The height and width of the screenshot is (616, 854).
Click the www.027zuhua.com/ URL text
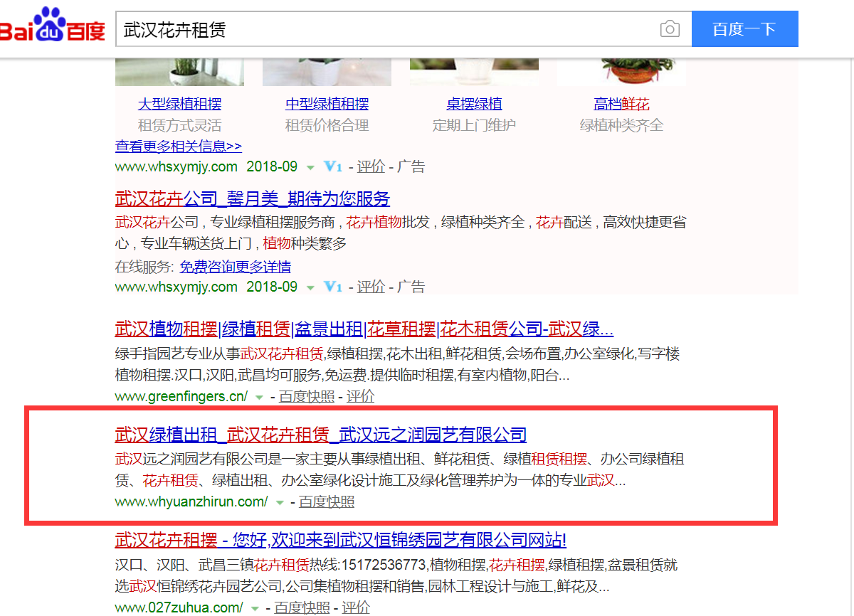tap(179, 607)
